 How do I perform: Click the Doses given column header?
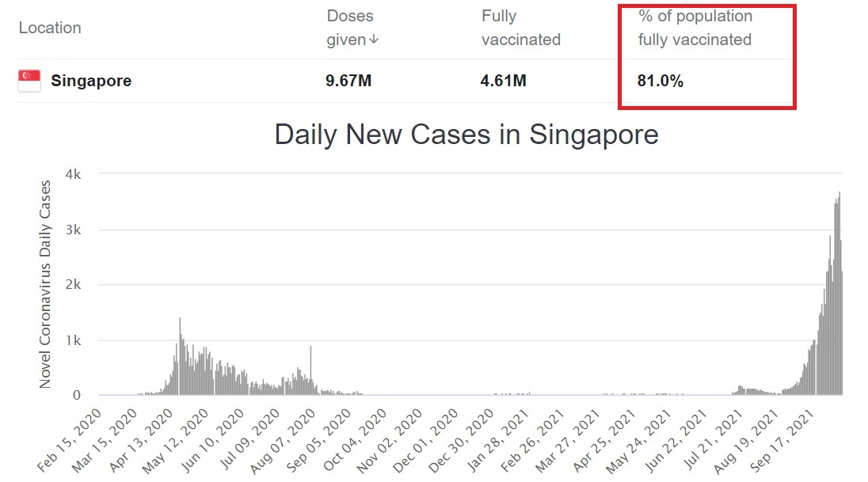pos(352,28)
